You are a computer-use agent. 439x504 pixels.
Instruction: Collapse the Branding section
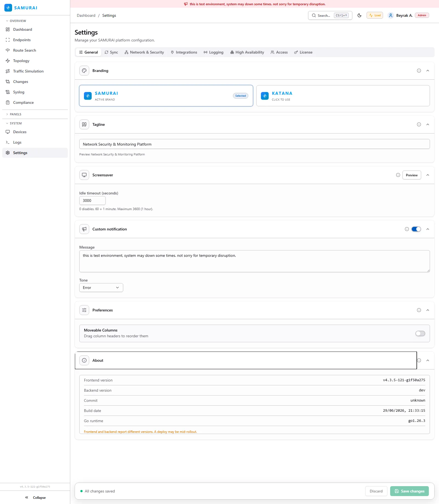pyautogui.click(x=428, y=71)
